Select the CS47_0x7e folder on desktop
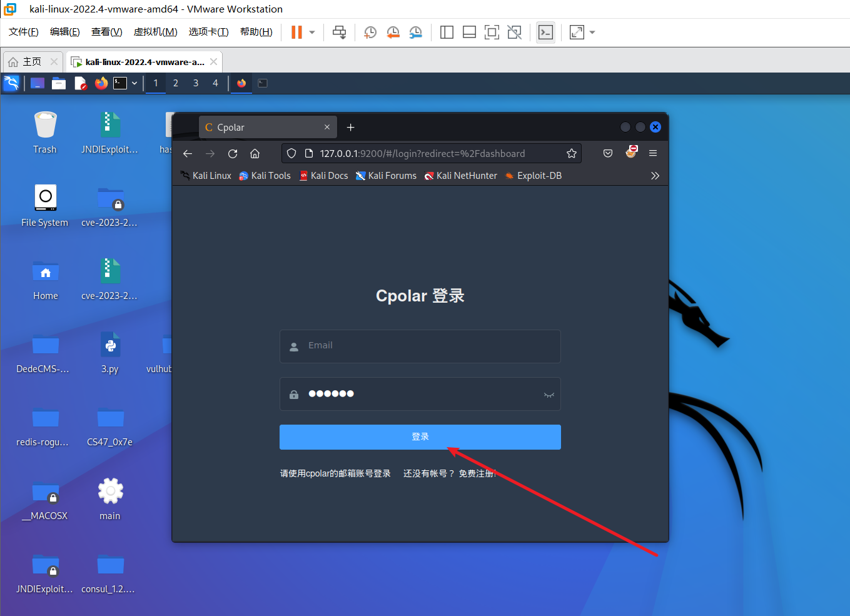This screenshot has width=850, height=616. (x=110, y=426)
